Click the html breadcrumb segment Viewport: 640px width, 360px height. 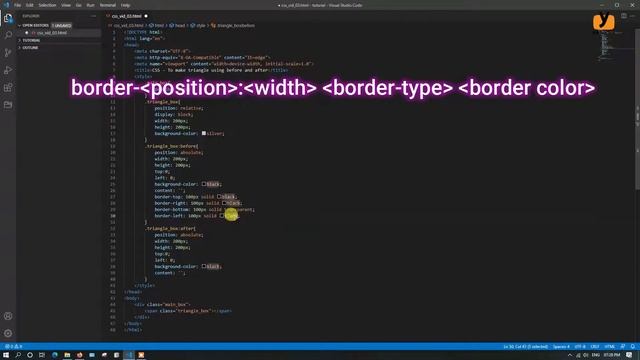pos(156,25)
